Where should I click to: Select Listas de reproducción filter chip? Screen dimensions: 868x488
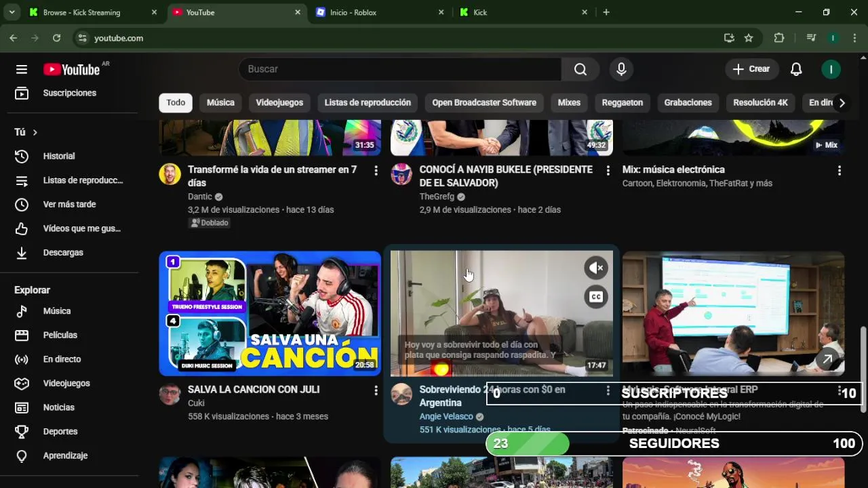(x=368, y=103)
